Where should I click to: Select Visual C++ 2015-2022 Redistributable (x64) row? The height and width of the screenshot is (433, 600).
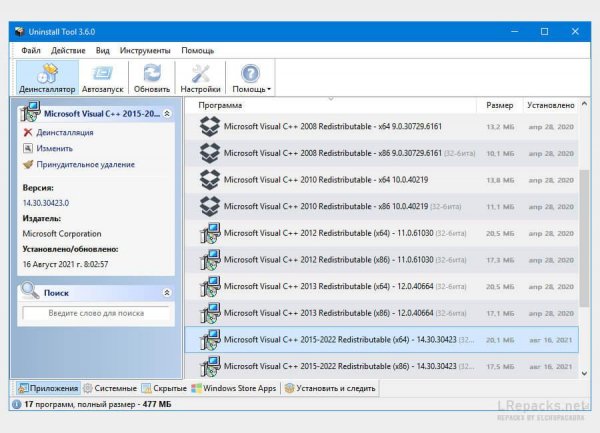click(382, 340)
